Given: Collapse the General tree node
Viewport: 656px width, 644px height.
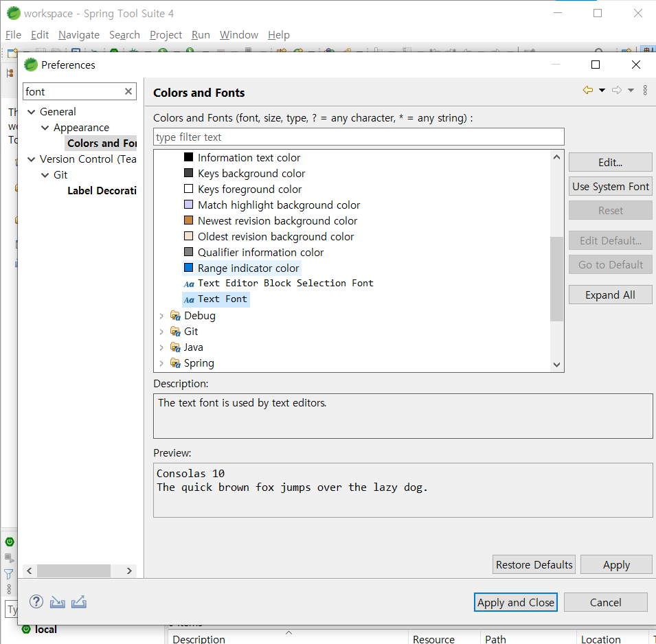Looking at the screenshot, I should [x=31, y=112].
